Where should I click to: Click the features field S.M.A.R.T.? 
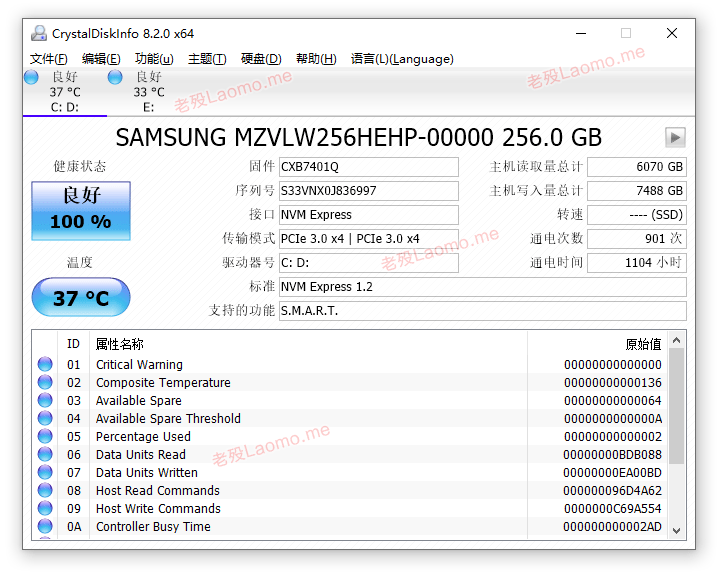click(483, 311)
